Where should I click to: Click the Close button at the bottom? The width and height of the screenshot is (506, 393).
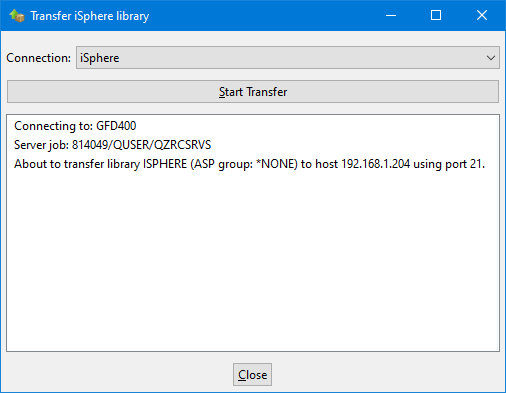(x=252, y=375)
